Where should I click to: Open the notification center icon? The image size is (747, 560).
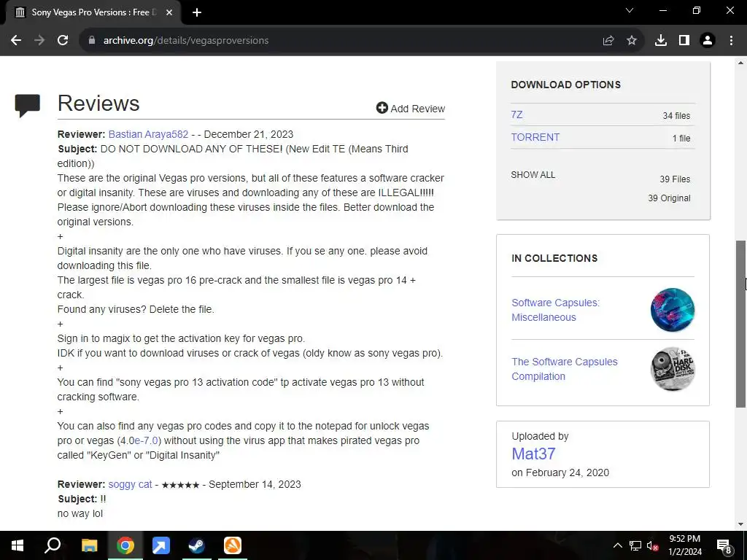724,545
